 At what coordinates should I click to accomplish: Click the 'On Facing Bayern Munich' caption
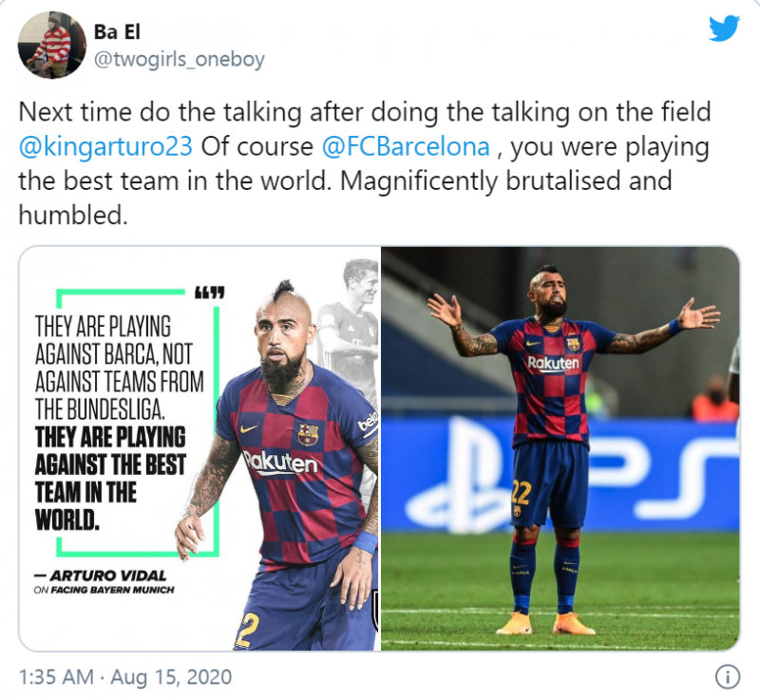[104, 590]
